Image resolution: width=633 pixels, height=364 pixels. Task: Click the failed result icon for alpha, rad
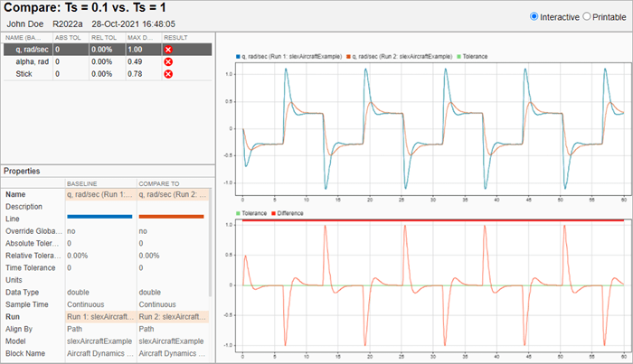coord(168,61)
